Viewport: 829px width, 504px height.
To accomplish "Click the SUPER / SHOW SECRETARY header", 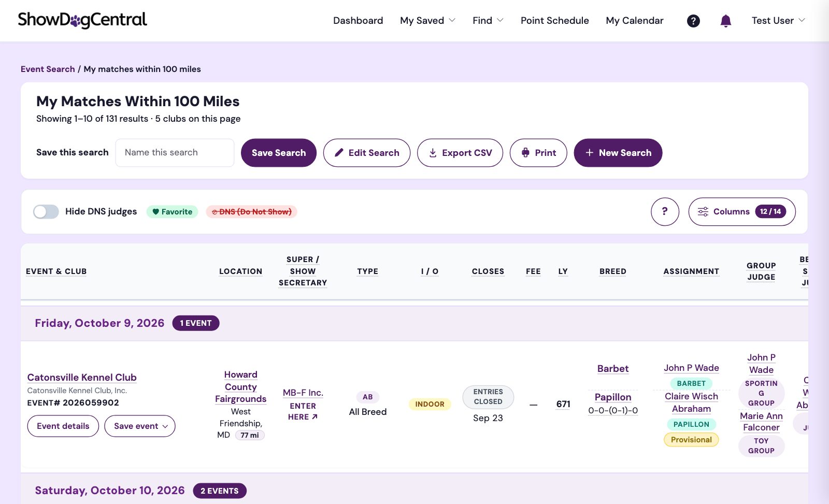I will [x=303, y=271].
